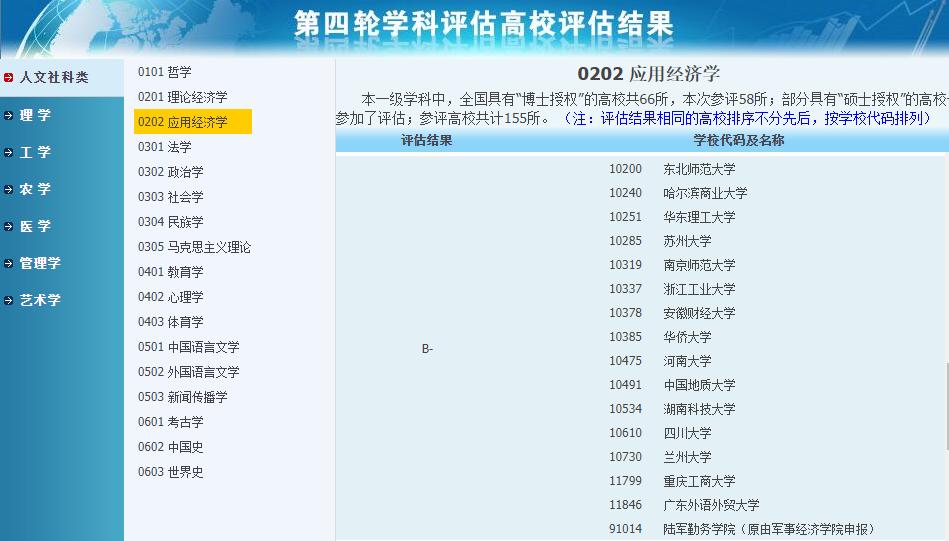The image size is (949, 541).
Task: Click the blue ranking note text
Action: pos(747,118)
